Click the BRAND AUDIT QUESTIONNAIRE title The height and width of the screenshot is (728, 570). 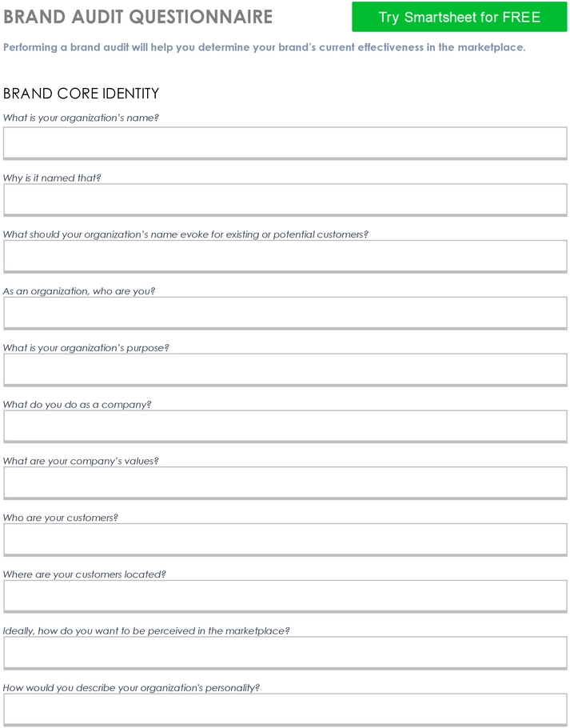point(138,17)
